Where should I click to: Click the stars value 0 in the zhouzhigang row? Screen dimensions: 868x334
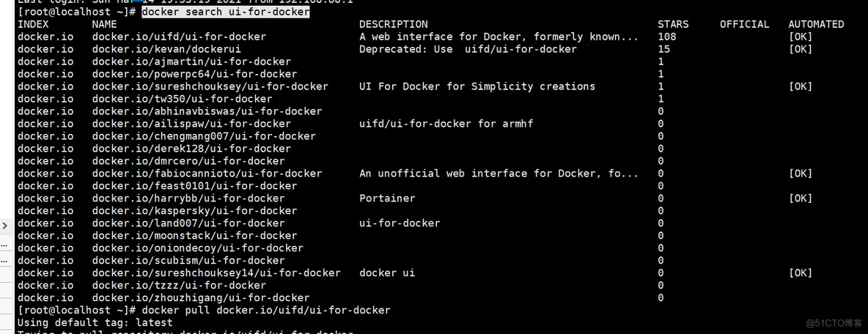[x=661, y=298]
